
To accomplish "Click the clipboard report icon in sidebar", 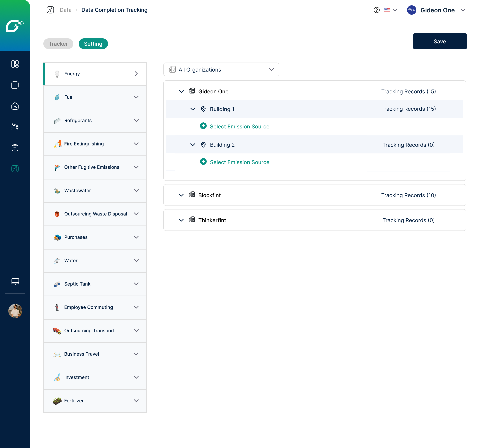I will click(15, 148).
